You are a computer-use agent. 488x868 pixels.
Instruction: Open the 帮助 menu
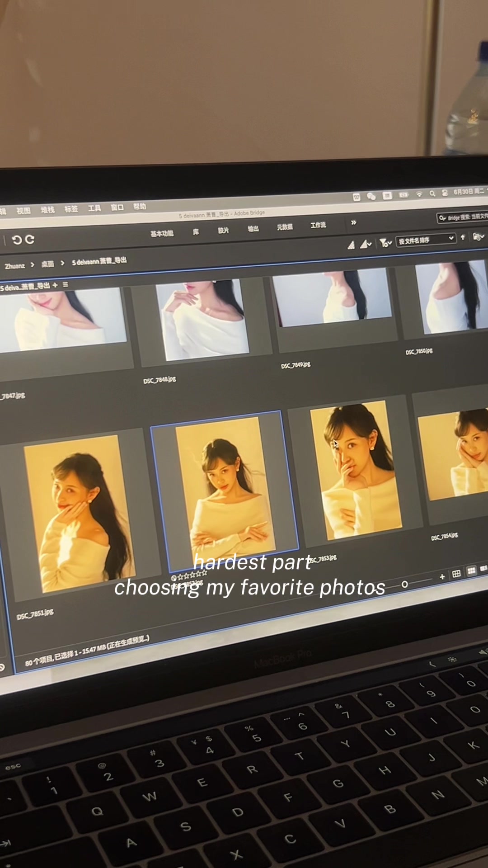click(140, 206)
